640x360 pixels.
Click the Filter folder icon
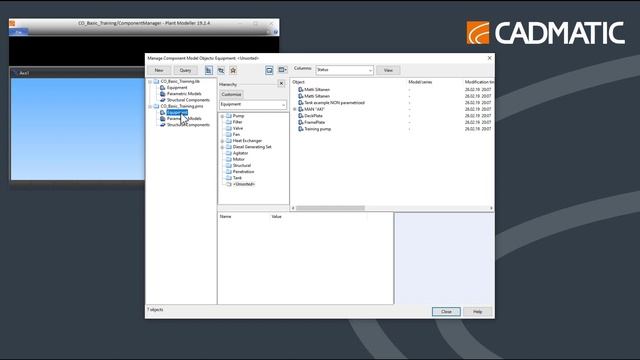[x=229, y=122]
